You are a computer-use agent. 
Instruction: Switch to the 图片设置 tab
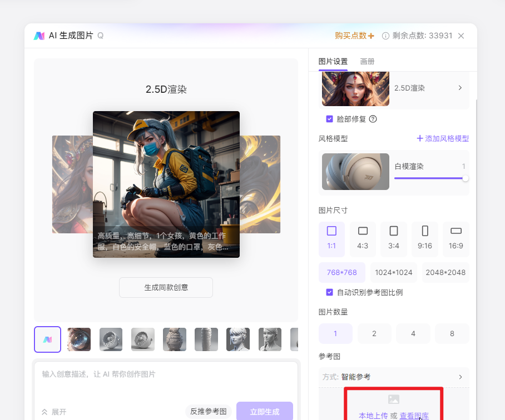point(333,62)
